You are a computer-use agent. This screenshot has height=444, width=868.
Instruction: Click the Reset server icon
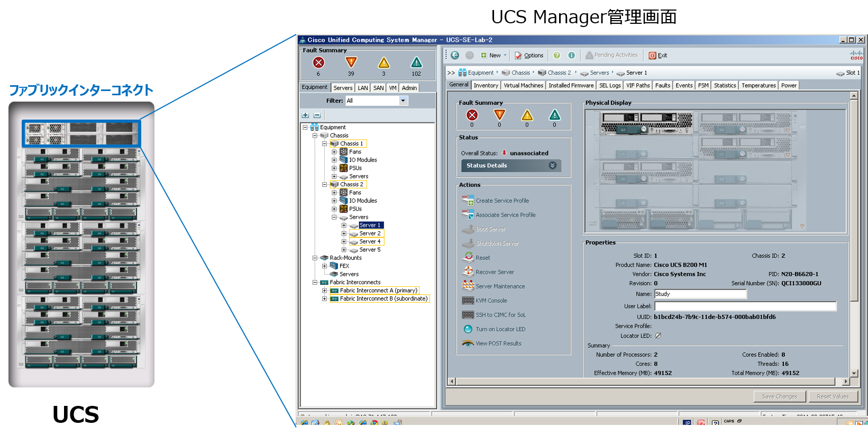468,257
